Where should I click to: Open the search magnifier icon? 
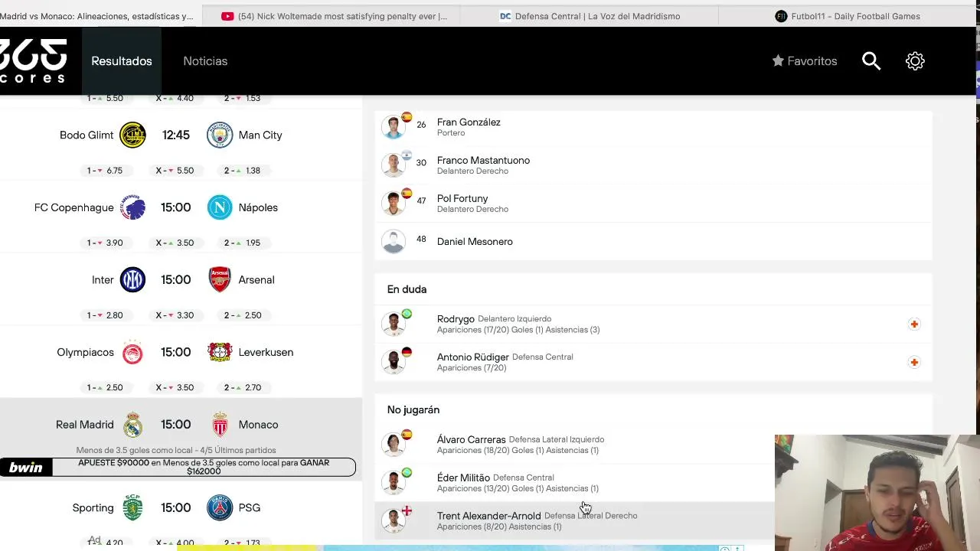[871, 61]
